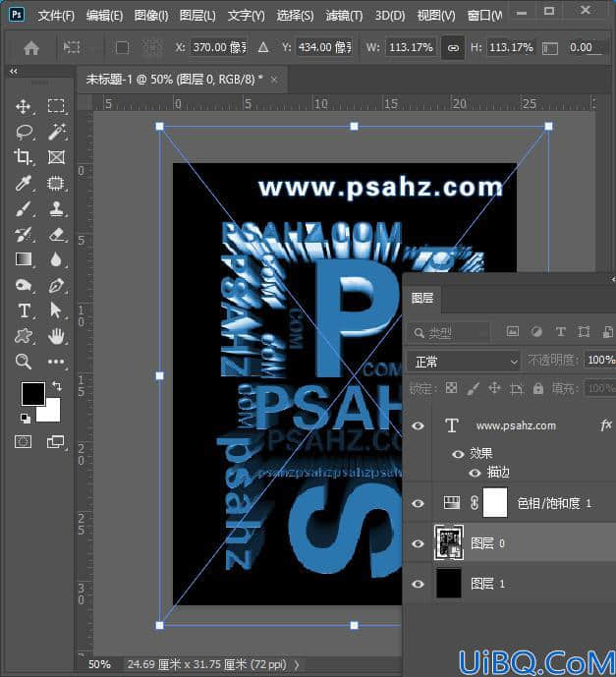
Task: Select the Eraser tool
Action: coord(56,235)
